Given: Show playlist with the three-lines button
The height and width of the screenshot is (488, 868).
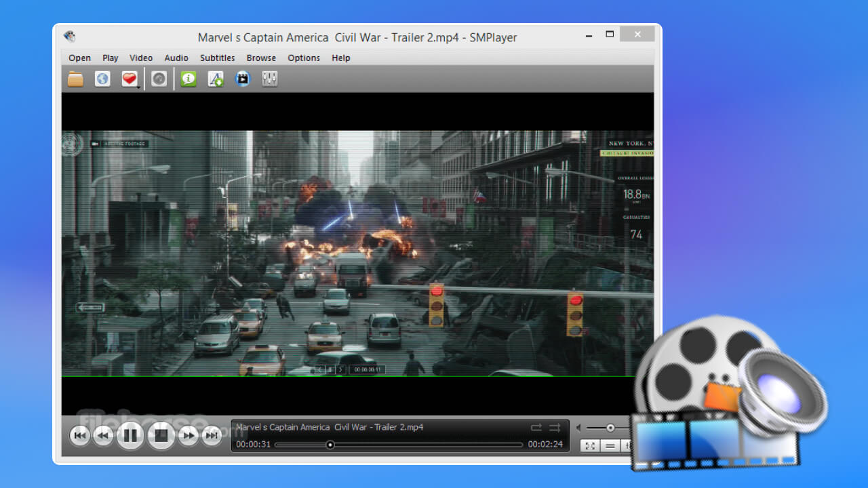Looking at the screenshot, I should pyautogui.click(x=610, y=445).
